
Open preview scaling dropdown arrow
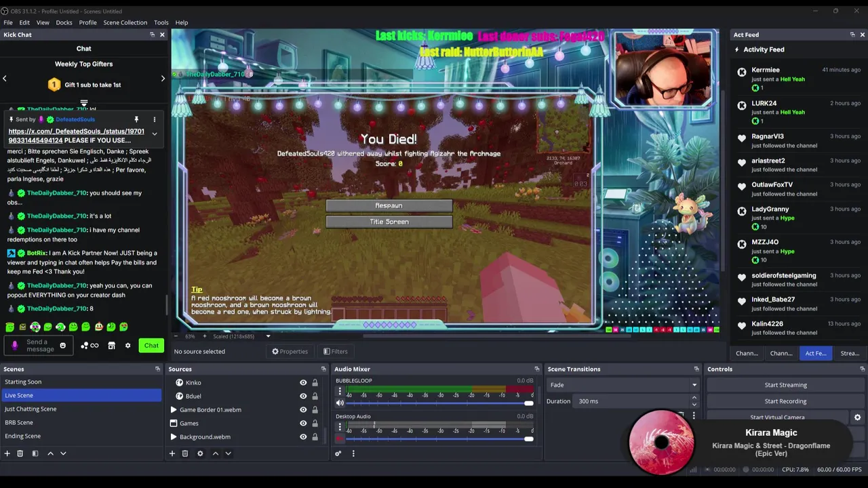point(268,336)
